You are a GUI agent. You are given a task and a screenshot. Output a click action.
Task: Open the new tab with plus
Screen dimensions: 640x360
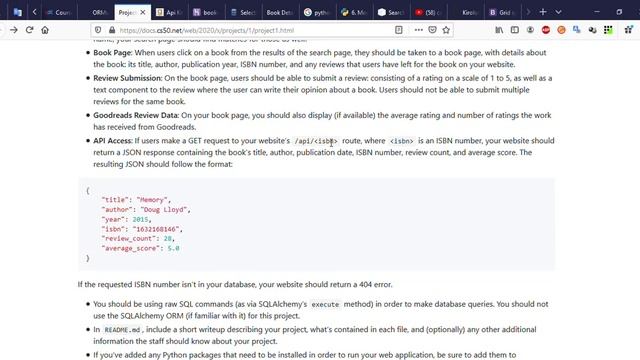pos(543,12)
